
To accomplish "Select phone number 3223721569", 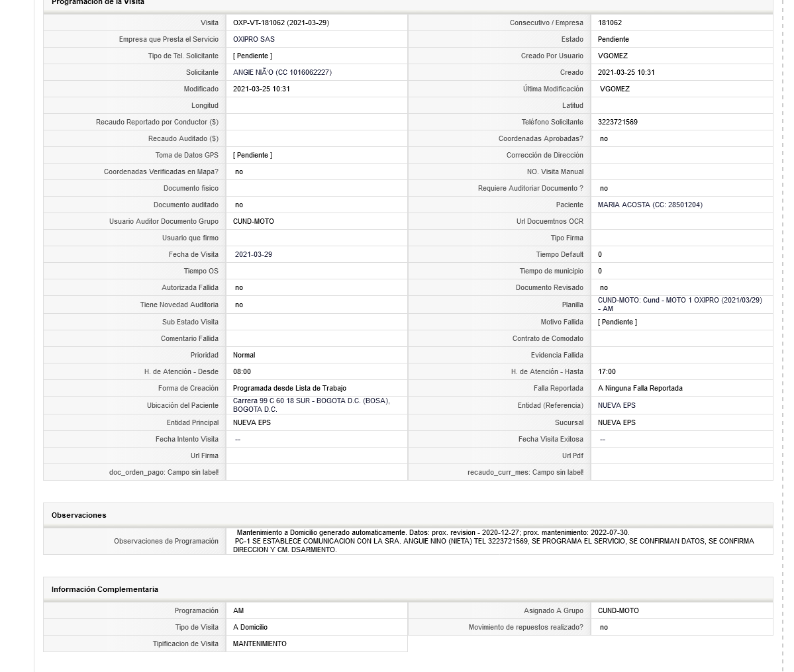I will coord(617,122).
